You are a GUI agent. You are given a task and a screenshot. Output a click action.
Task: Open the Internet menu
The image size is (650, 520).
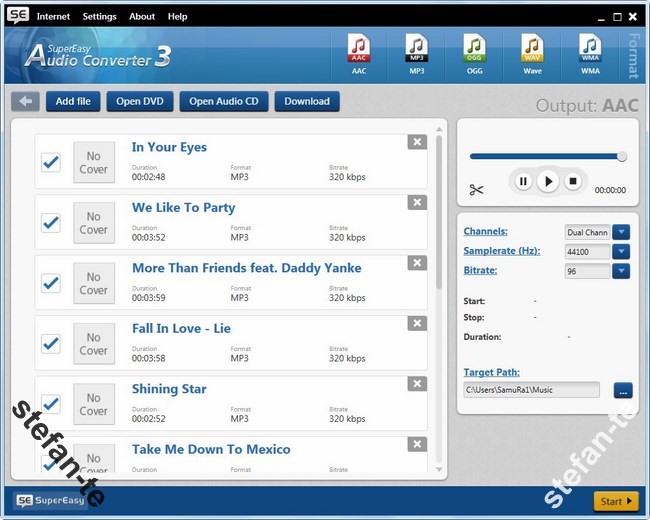pos(53,17)
